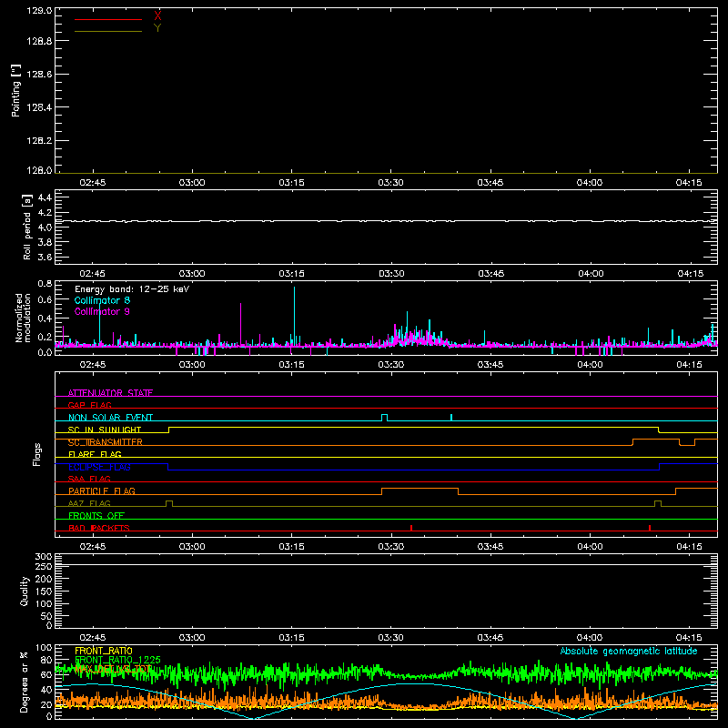Click the 150 value on Quality axis
728x728 pixels.
point(43,591)
